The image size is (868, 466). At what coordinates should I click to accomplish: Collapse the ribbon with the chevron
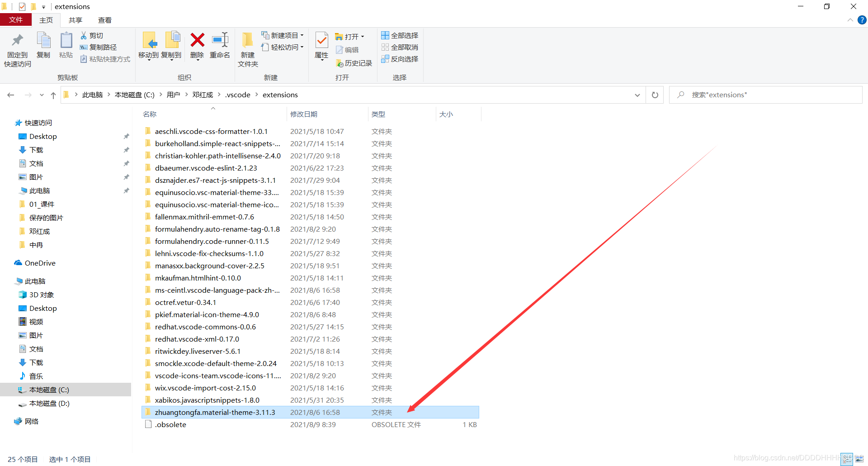(x=850, y=20)
